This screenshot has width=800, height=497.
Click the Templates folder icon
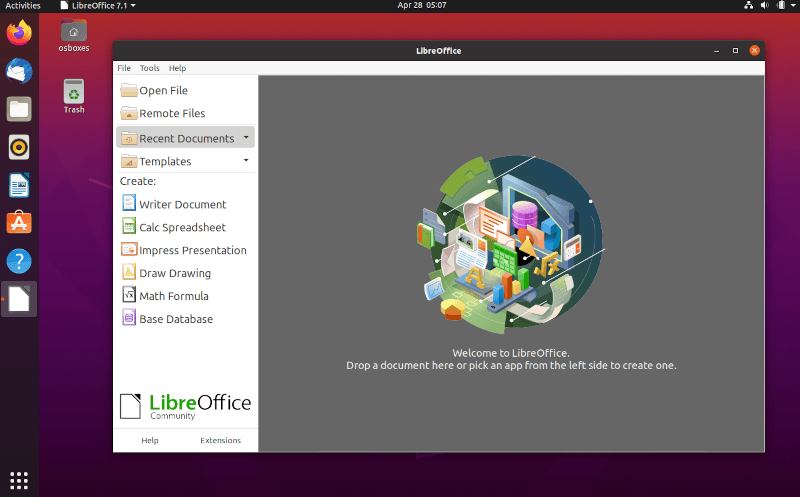coord(129,161)
